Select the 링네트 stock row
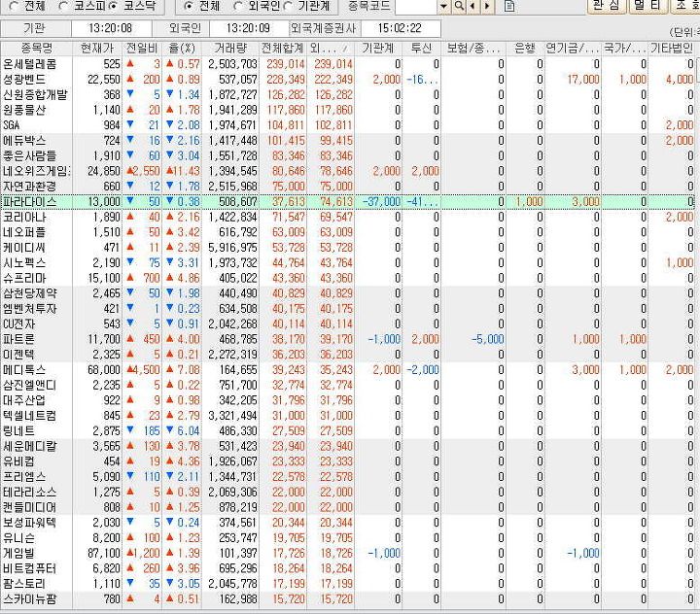Screen dimensions: 700x614 348,430
